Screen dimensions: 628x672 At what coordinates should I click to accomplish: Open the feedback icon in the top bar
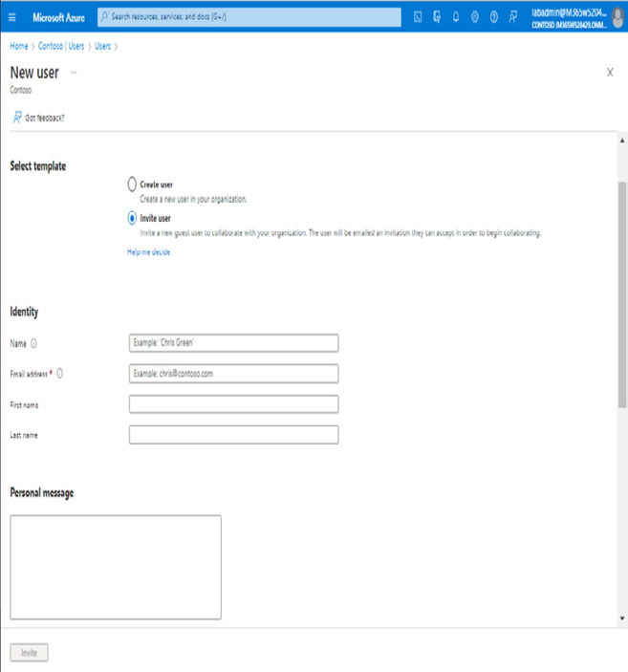(512, 17)
